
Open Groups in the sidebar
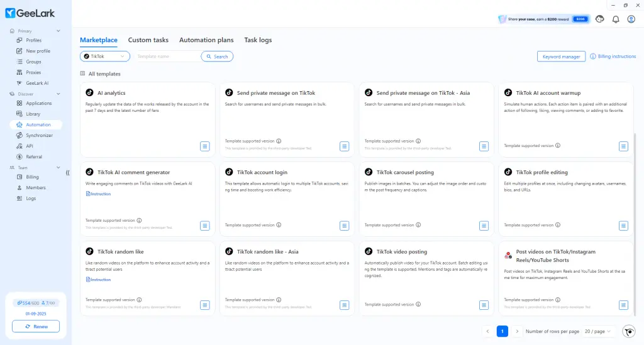point(35,62)
